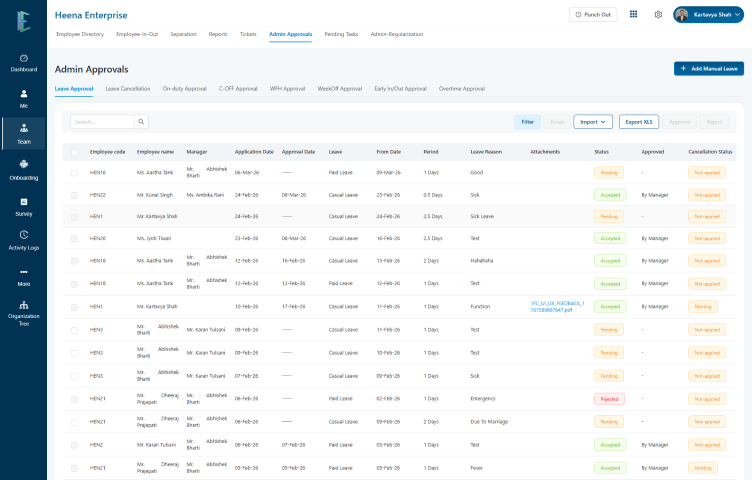Open the Survey sidebar icon
Viewport: 752px width, 480px height.
coord(23,205)
